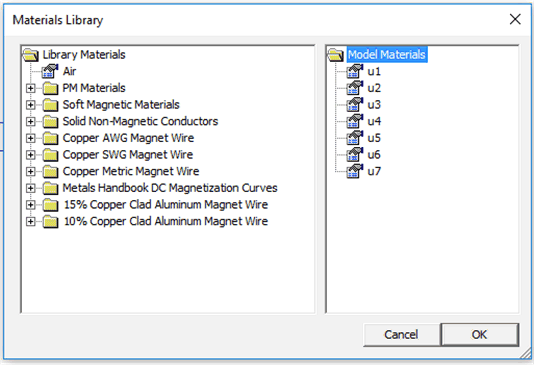Click the 15% Copper Clad Aluminum folder icon
The image size is (534, 365).
50,205
